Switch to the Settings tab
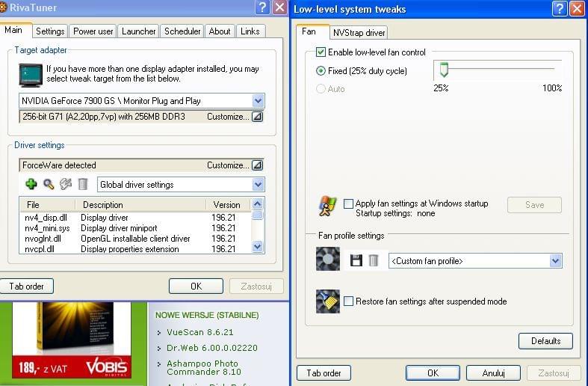The width and height of the screenshot is (588, 386). [x=50, y=31]
